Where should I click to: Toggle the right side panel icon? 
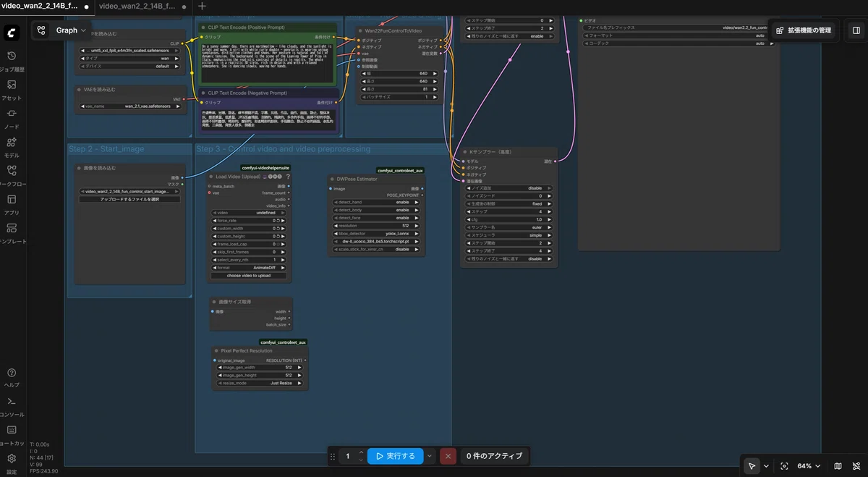coord(856,30)
